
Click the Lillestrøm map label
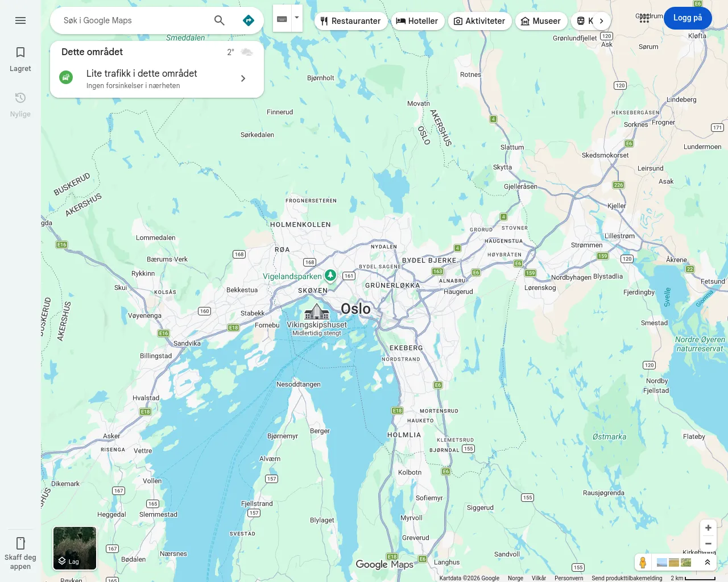619,236
